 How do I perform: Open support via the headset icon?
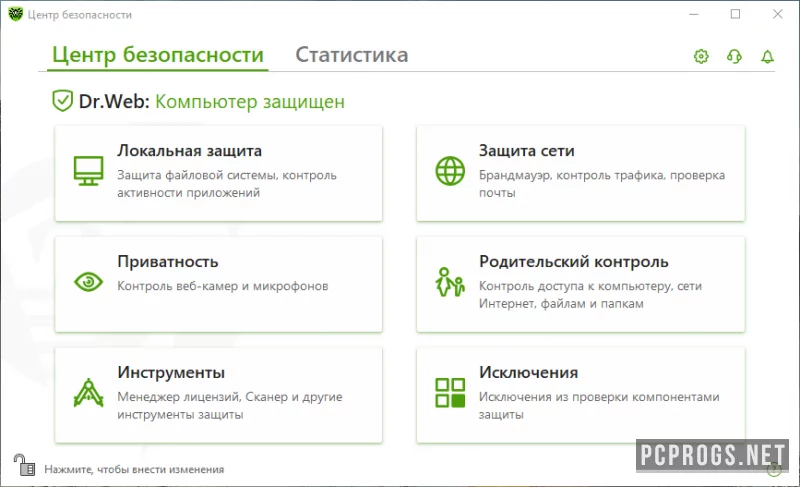(734, 56)
